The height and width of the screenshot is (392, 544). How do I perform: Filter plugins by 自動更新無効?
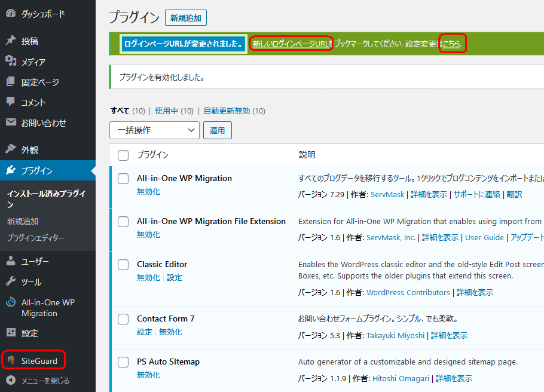(227, 111)
